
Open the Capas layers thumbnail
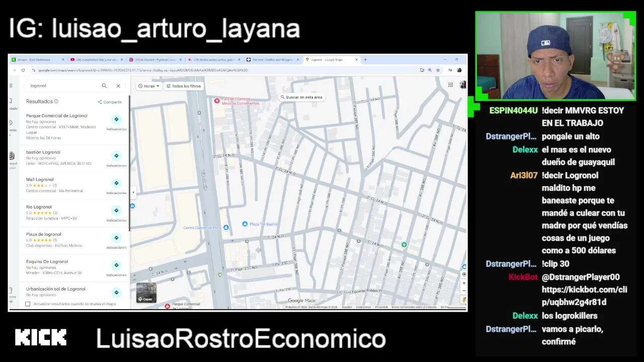tap(146, 293)
